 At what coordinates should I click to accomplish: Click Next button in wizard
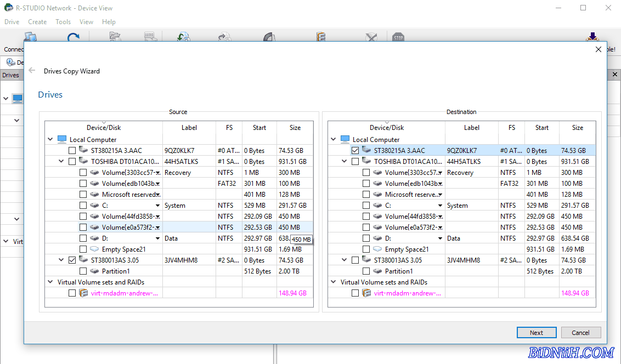[537, 333]
